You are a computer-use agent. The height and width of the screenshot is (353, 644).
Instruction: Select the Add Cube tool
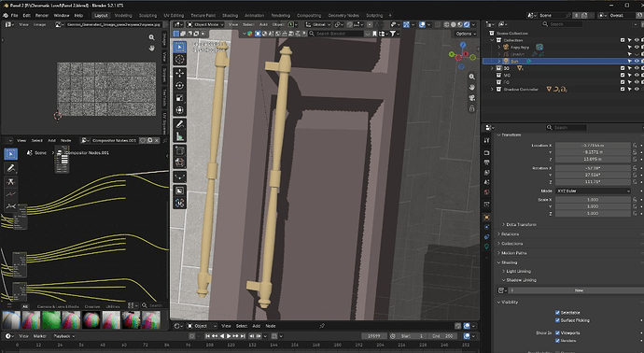[179, 150]
